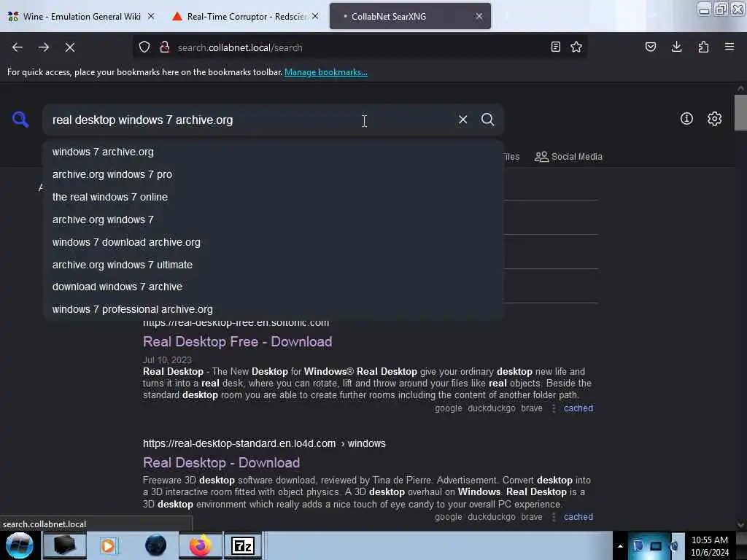
Task: Bookmark this page with the star
Action: coord(576,47)
